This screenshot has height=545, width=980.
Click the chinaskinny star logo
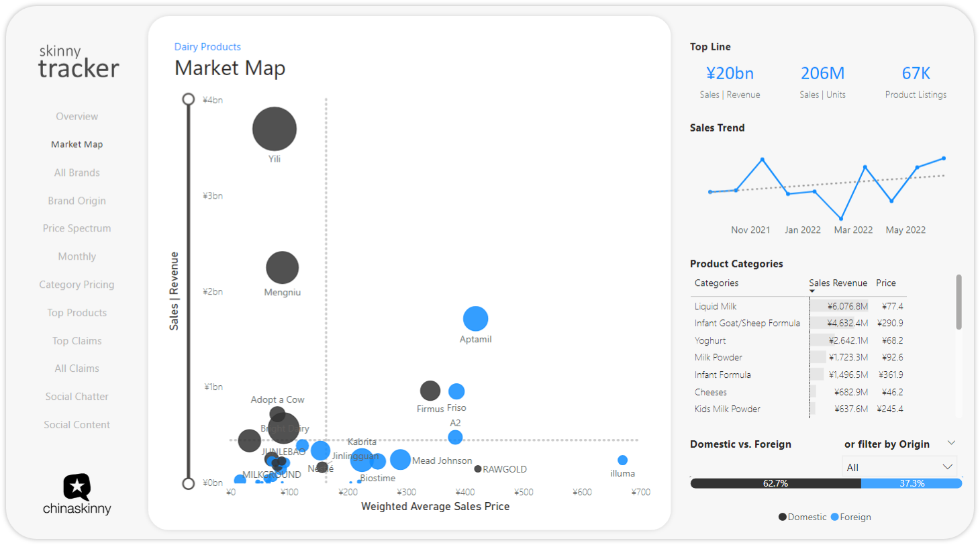[x=77, y=487]
